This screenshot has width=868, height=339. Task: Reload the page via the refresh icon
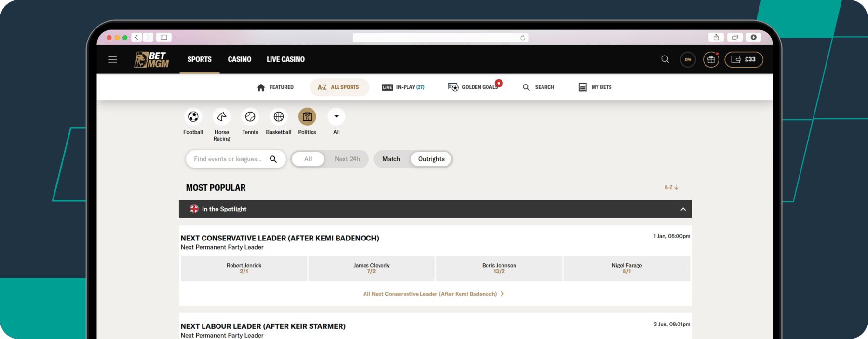click(x=523, y=38)
